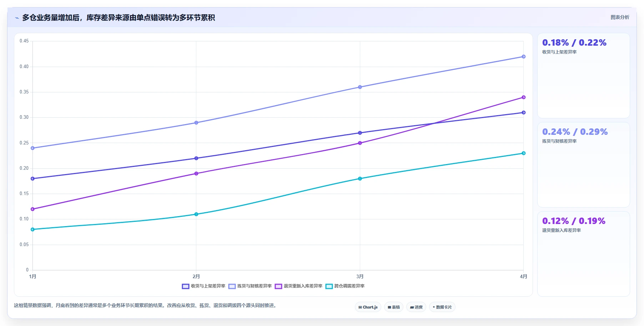Click the 2月 point on 拣货与复核 line (0.29)

(196, 123)
